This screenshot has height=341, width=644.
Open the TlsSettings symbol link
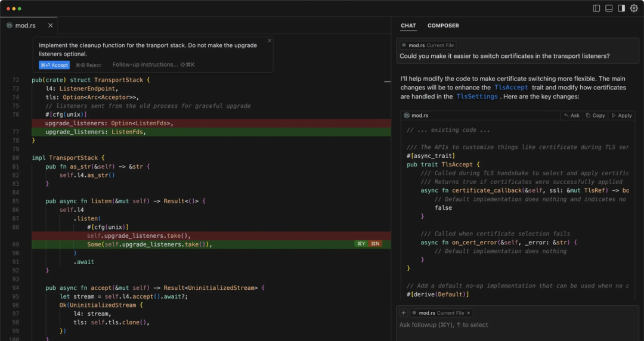(x=477, y=97)
